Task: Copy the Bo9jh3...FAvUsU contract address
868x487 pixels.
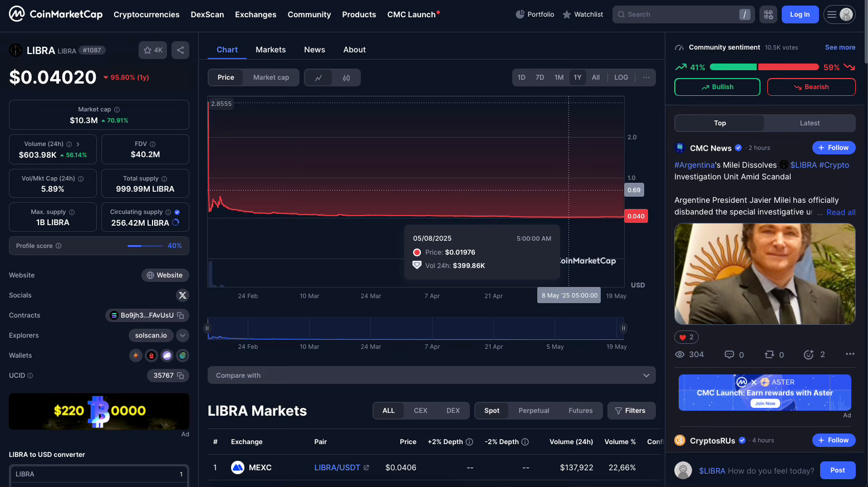Action: pyautogui.click(x=180, y=315)
